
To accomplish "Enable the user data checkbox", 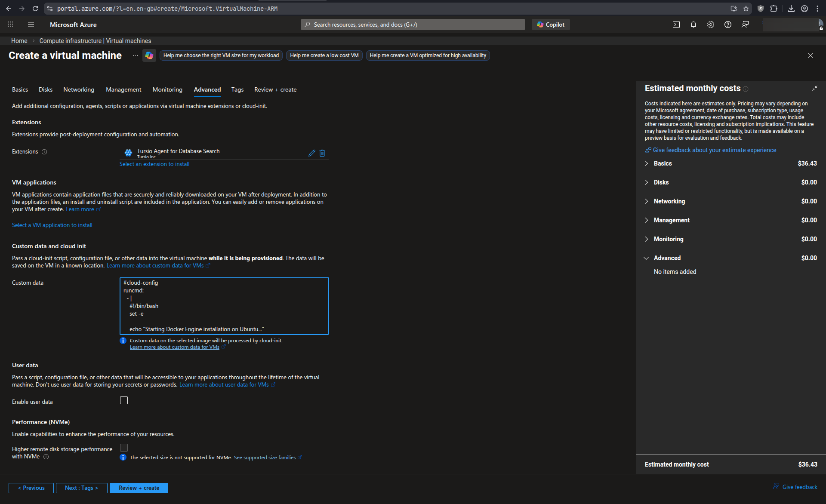I will tap(124, 400).
